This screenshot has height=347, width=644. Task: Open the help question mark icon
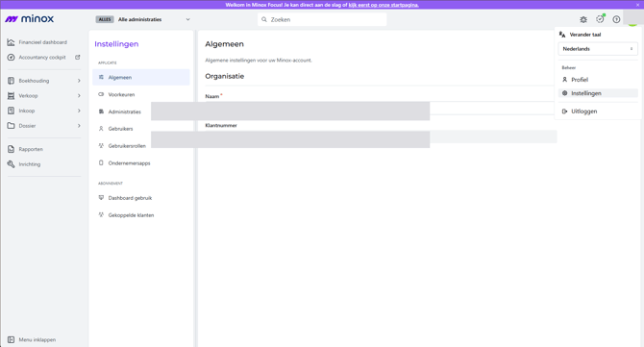(x=616, y=19)
